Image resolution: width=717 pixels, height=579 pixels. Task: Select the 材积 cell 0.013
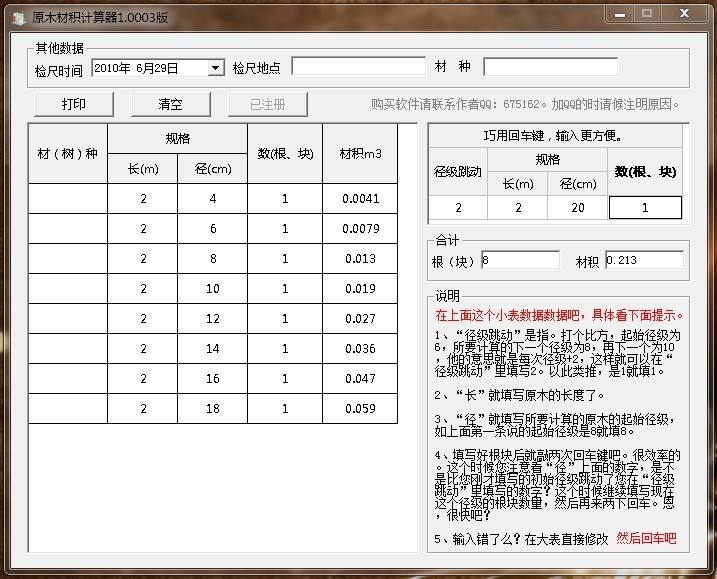[x=360, y=258]
